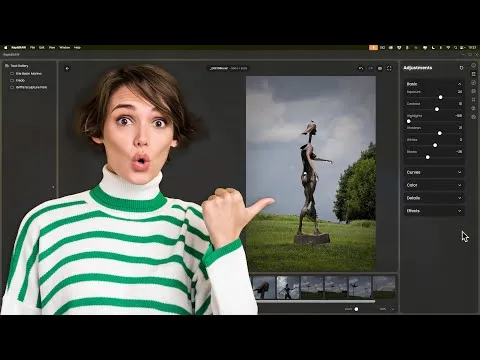The height and width of the screenshot is (360, 480).
Task: Click the statue photo in the editor
Action: coord(311,173)
